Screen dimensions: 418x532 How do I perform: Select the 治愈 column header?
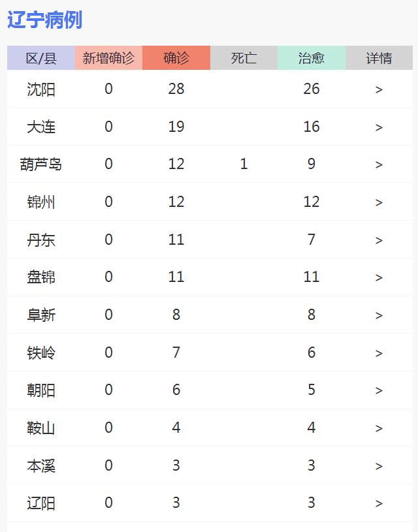pos(312,57)
